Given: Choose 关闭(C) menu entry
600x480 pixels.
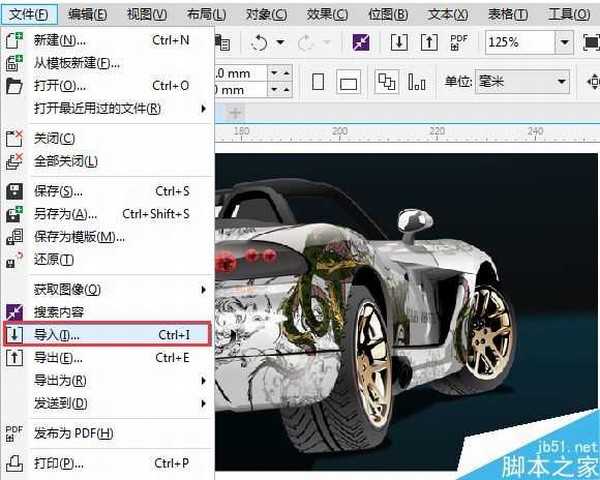Looking at the screenshot, I should (107, 138).
